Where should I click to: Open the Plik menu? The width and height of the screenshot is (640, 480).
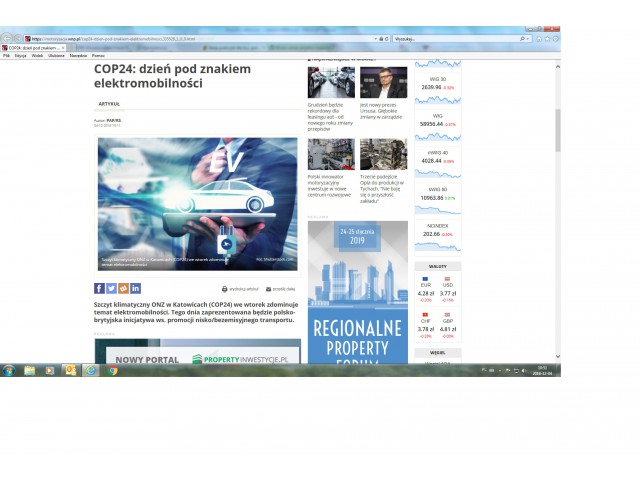click(x=6, y=55)
